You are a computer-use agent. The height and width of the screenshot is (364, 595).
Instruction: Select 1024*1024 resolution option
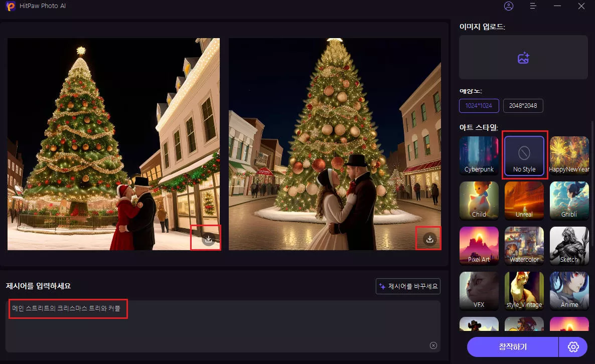pyautogui.click(x=479, y=106)
